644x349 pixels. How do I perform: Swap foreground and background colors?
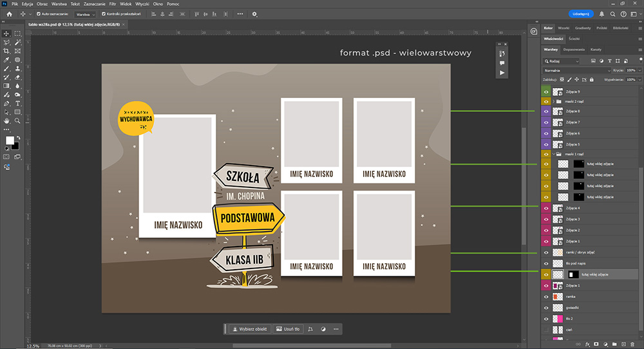tap(18, 138)
